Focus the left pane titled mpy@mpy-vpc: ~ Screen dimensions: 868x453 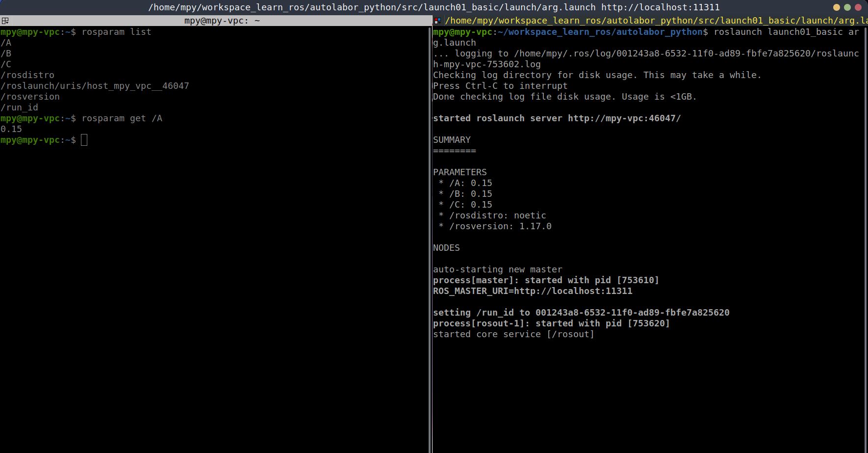(x=222, y=21)
